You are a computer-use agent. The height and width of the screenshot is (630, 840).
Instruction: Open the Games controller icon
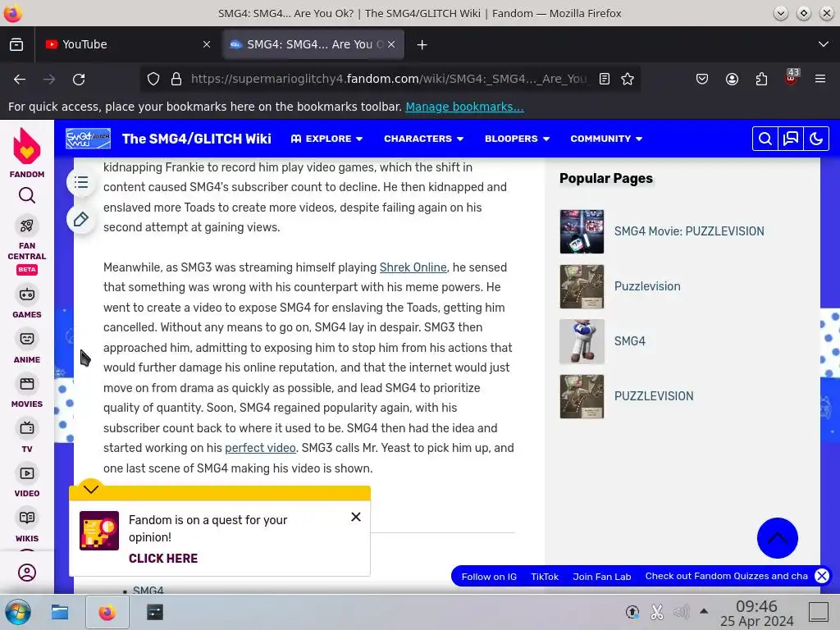coord(27,294)
